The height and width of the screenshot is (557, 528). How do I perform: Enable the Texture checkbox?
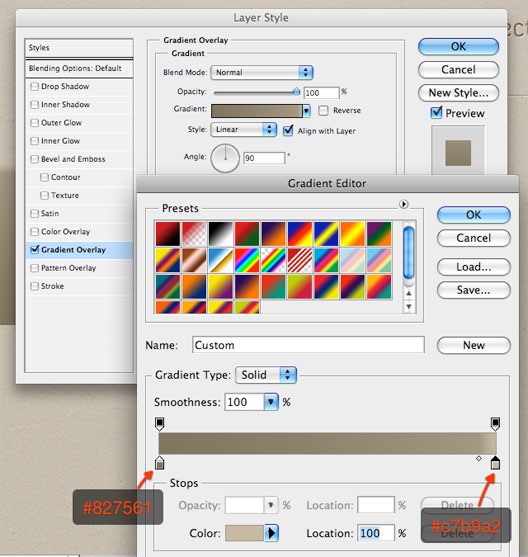[44, 195]
